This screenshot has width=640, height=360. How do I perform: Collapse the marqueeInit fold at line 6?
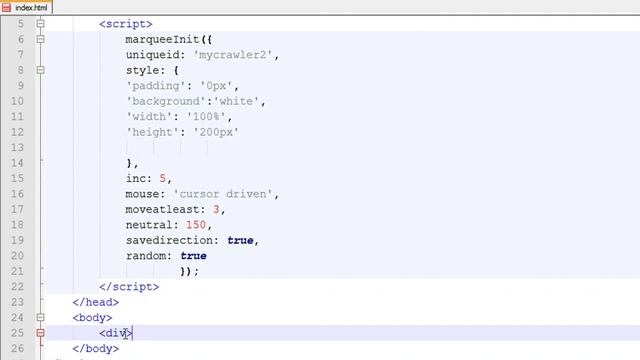coord(40,39)
